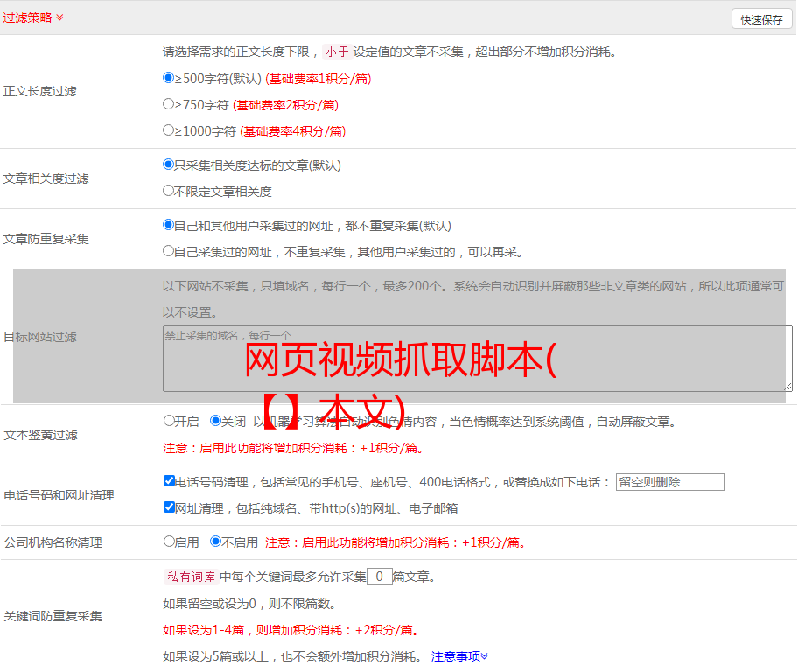
Task: Select the ≥1000字符 length option
Action: coord(169,130)
